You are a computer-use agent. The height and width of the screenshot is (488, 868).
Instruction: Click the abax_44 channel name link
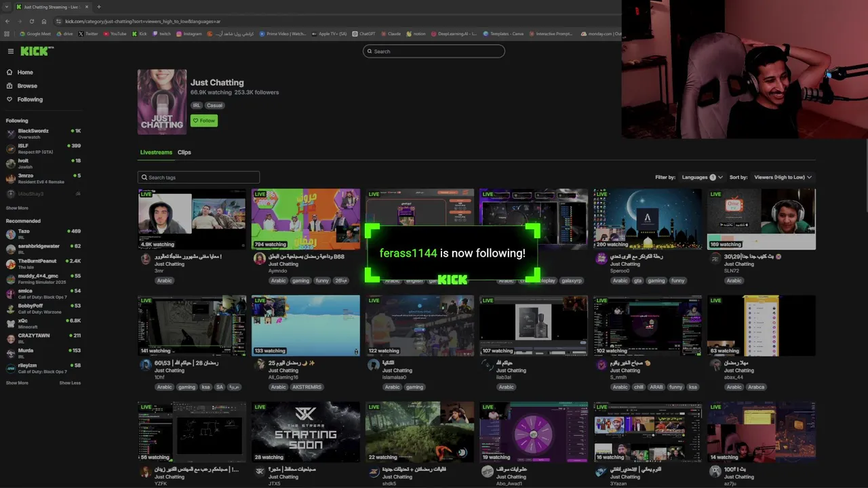coord(734,378)
